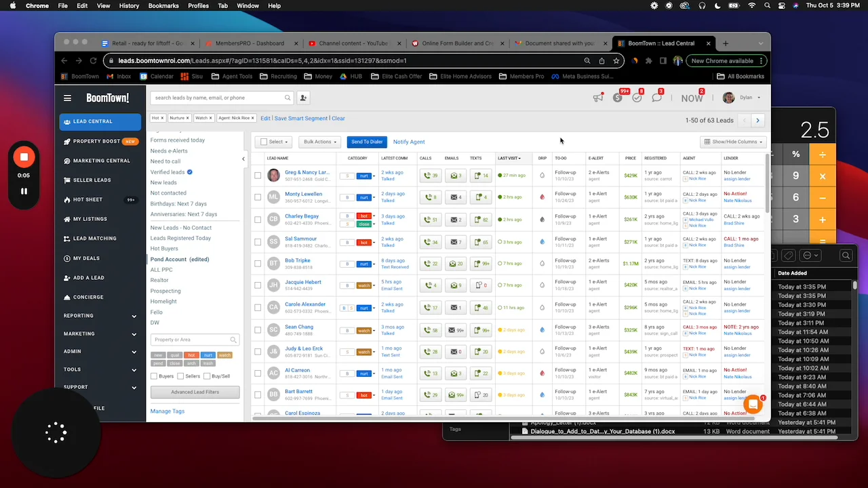This screenshot has height=488, width=868.
Task: Go to next page of leads arrow
Action: (x=757, y=121)
